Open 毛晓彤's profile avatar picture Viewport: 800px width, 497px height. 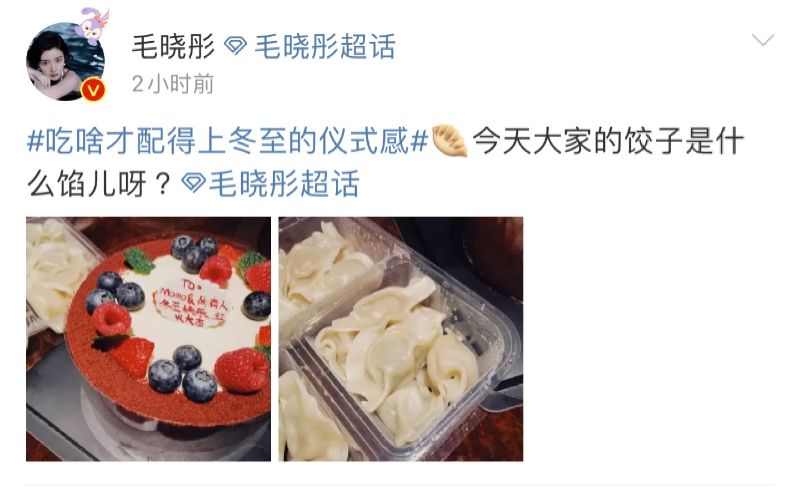pyautogui.click(x=65, y=62)
